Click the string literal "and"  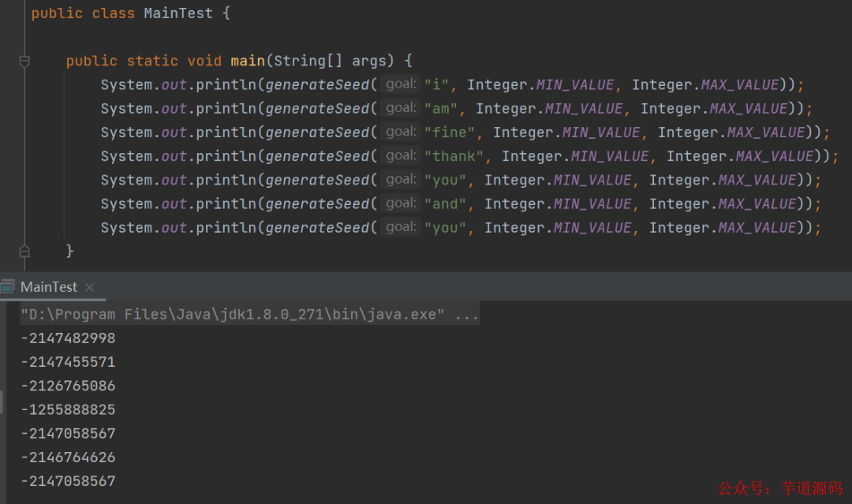445,204
